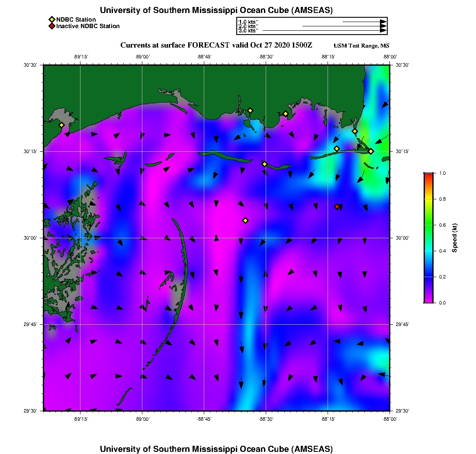Select the westernmost yellow NDBC station marker
The height and width of the screenshot is (454, 476).
tap(61, 125)
